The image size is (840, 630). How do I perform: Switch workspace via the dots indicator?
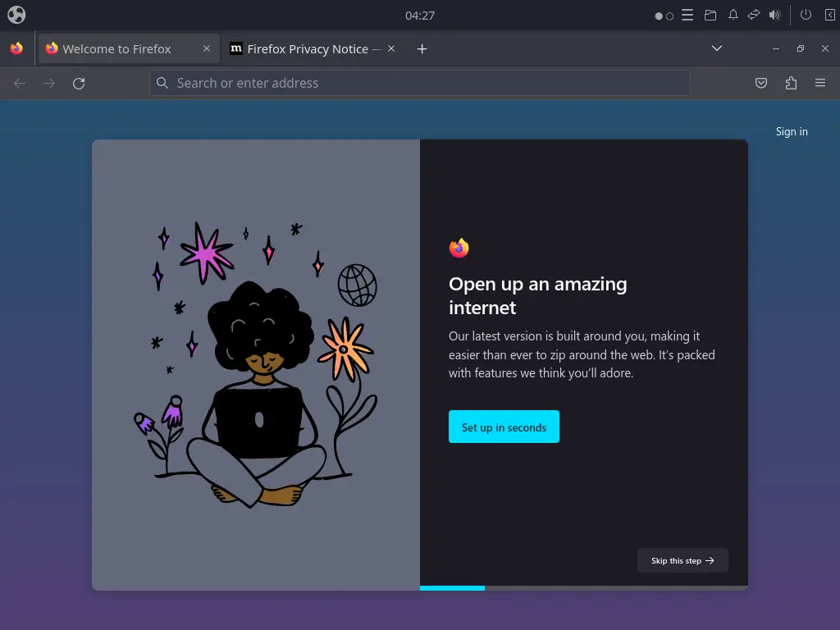664,16
